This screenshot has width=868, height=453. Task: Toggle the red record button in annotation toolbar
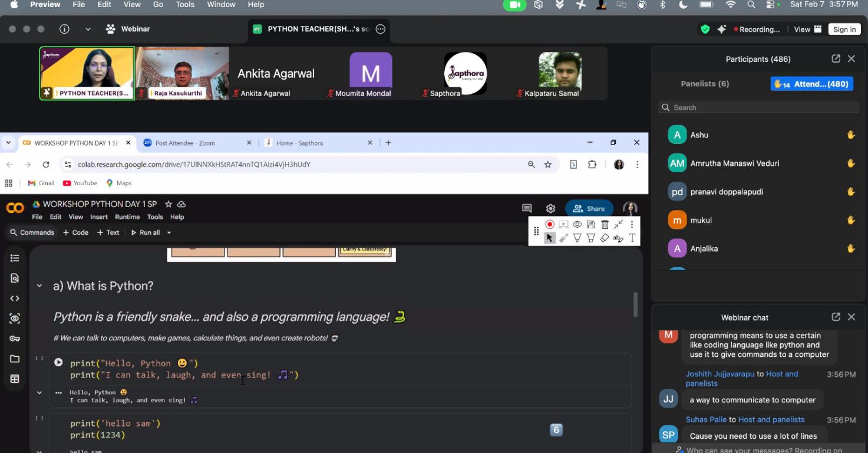[x=549, y=224]
